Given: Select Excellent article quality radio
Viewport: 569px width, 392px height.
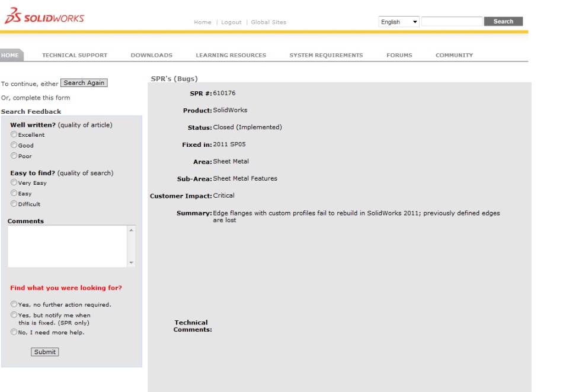Looking at the screenshot, I should pos(14,134).
